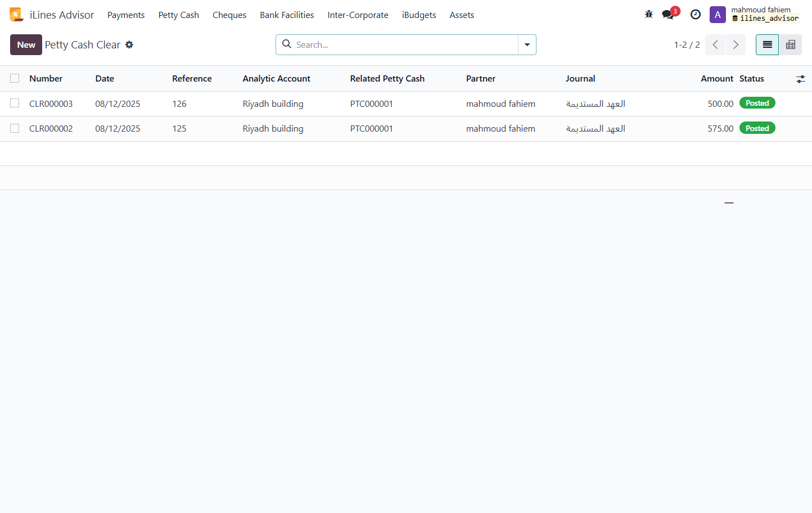Open the Assets menu
This screenshot has width=812, height=513.
tap(462, 15)
